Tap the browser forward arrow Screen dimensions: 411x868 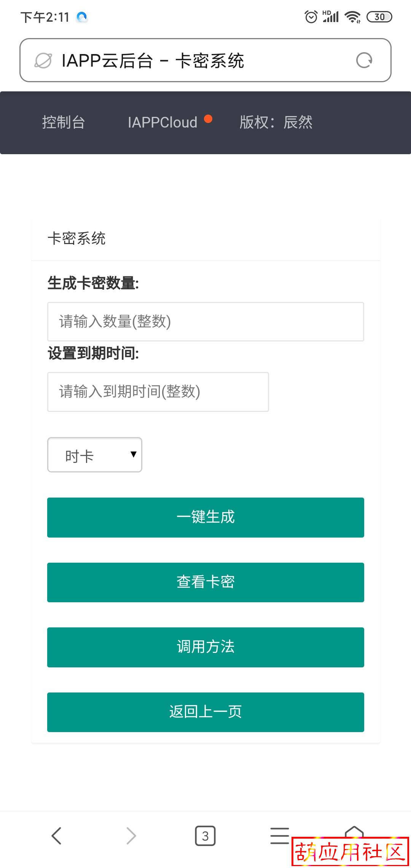point(131,836)
